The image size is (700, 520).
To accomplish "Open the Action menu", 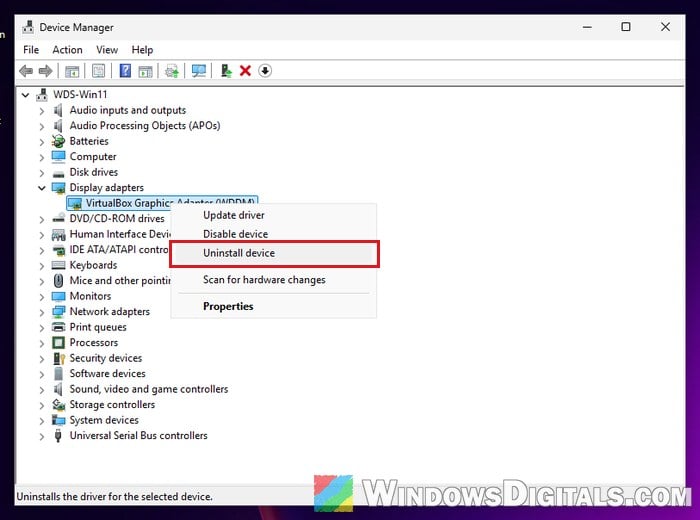I will tap(67, 50).
